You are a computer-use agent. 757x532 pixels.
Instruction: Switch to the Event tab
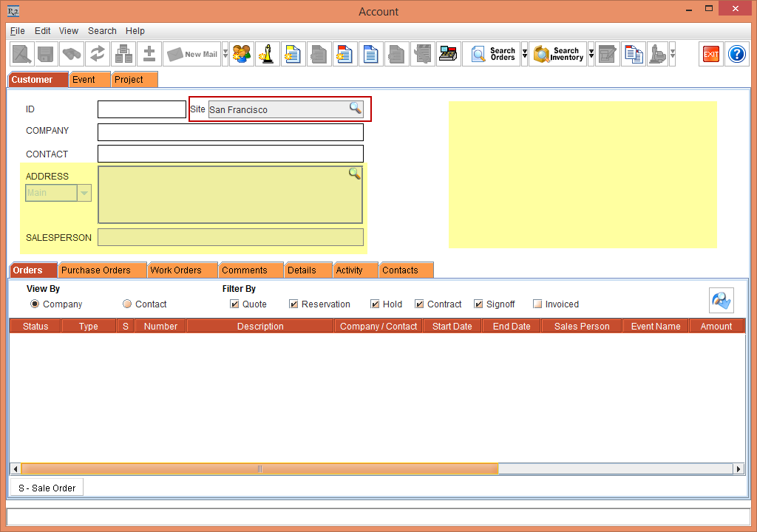tap(89, 79)
